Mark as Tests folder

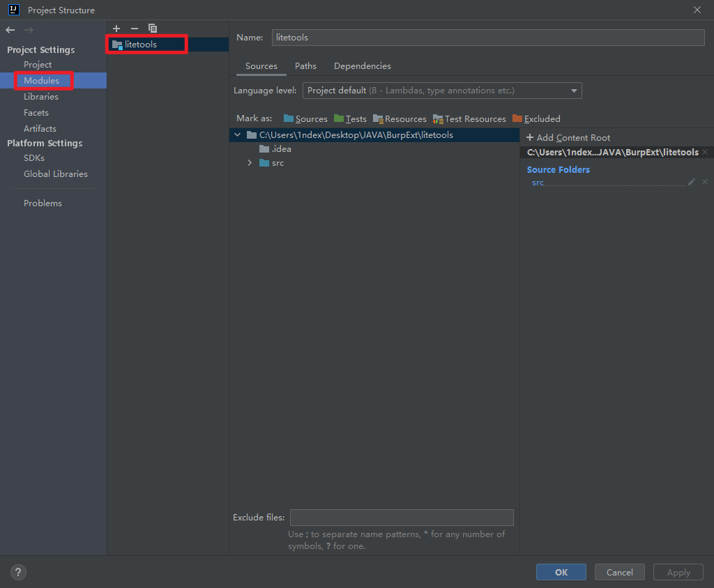350,118
